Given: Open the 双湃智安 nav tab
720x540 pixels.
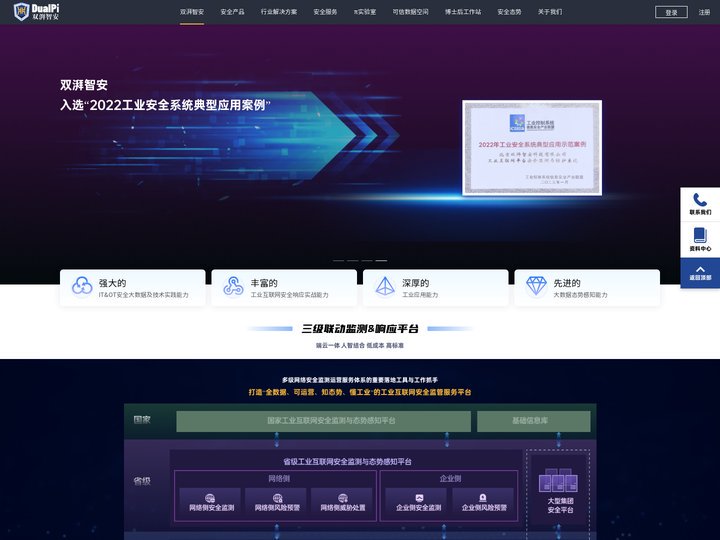Looking at the screenshot, I should [192, 12].
